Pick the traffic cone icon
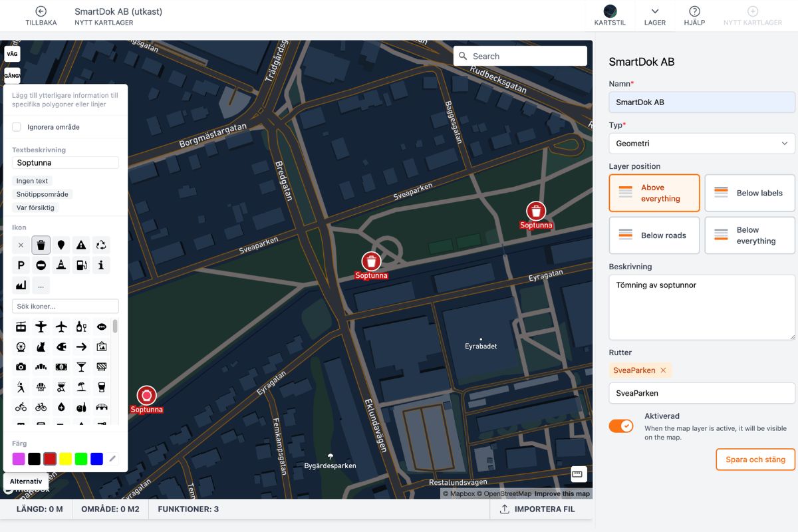The width and height of the screenshot is (798, 532). pos(61,265)
